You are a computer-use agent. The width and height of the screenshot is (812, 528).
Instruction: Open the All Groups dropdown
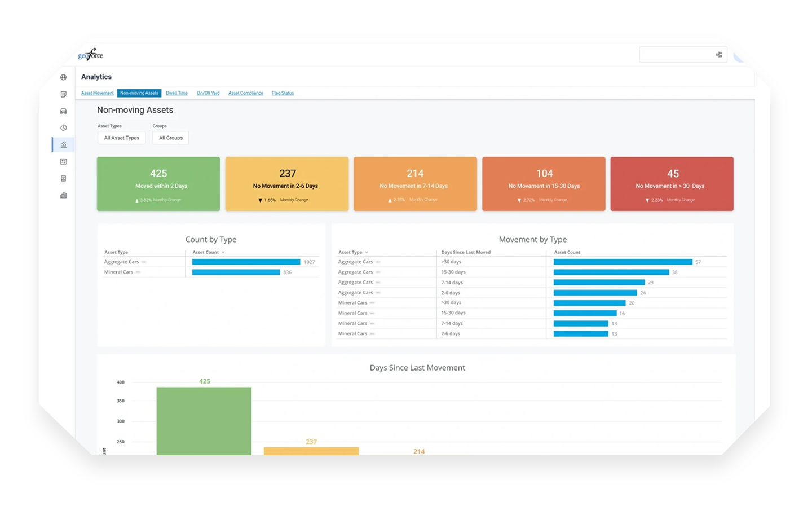coord(171,138)
